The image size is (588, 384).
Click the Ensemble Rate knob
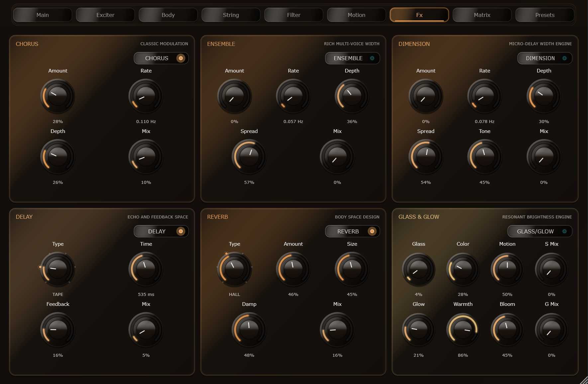293,96
